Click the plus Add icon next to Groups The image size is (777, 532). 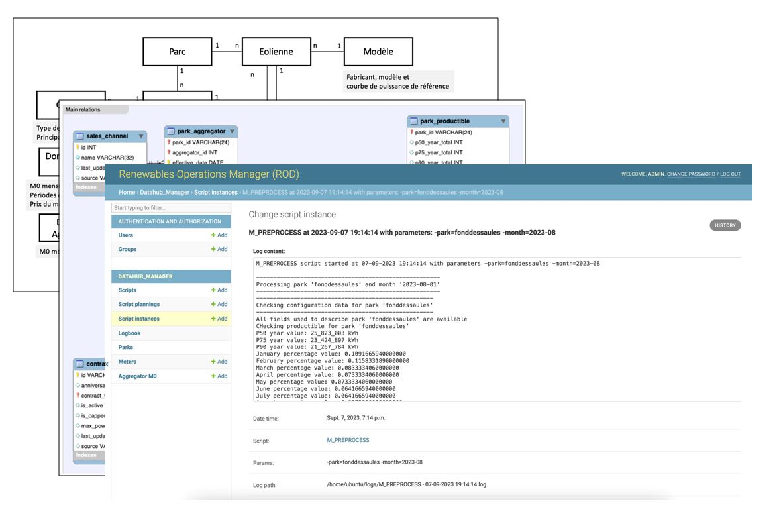(x=213, y=250)
